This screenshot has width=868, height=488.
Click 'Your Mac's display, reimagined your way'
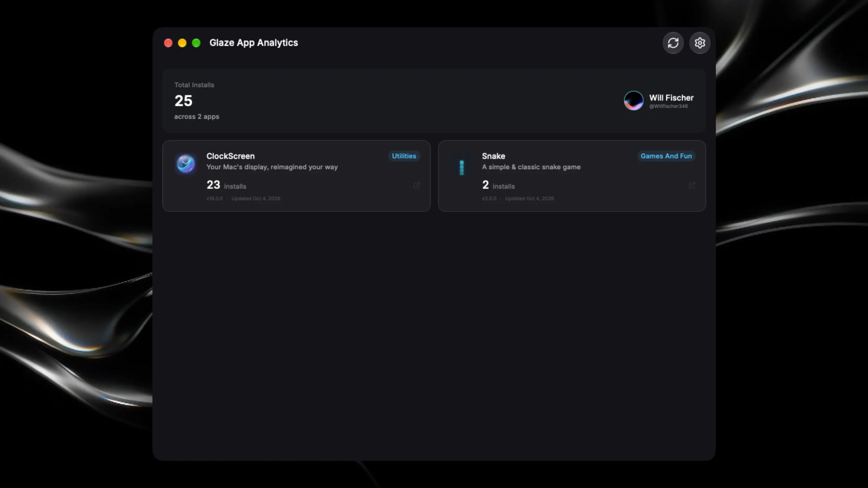point(272,167)
